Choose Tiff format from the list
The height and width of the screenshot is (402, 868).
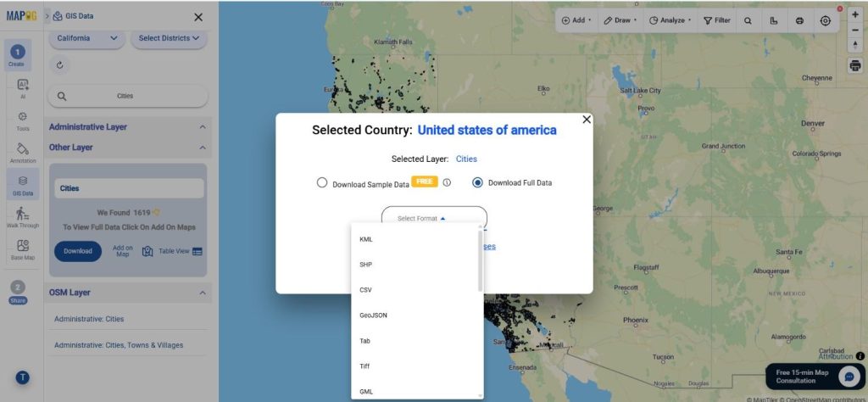(417, 366)
